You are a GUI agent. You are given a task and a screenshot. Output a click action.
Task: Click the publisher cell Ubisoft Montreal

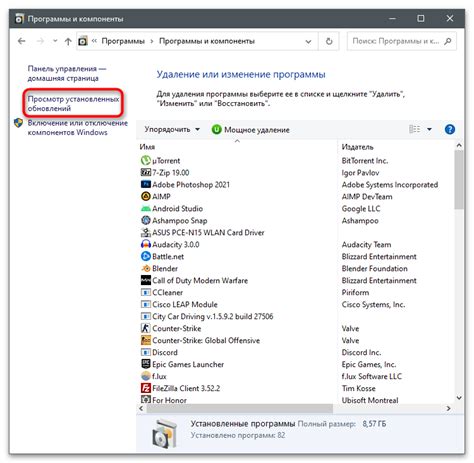(370, 400)
